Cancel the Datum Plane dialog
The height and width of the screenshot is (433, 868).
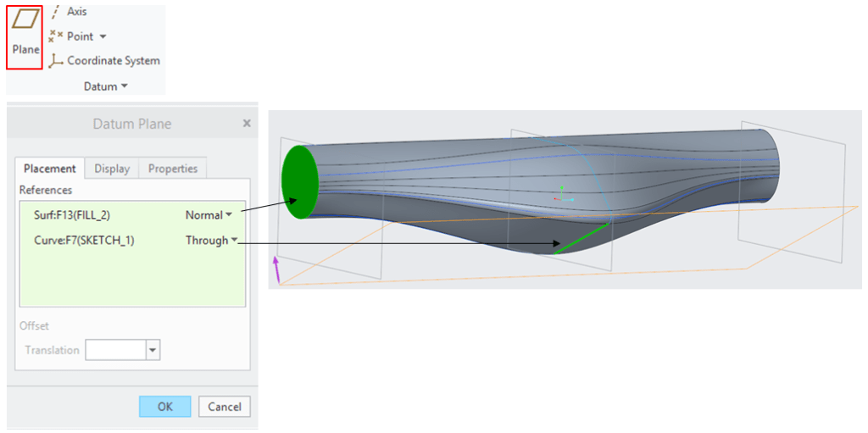[225, 407]
